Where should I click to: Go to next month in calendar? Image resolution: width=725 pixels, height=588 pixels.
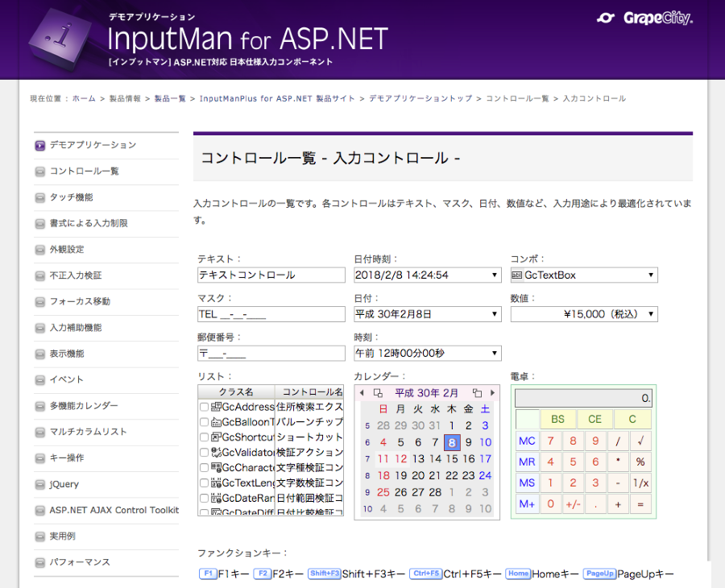pyautogui.click(x=492, y=393)
